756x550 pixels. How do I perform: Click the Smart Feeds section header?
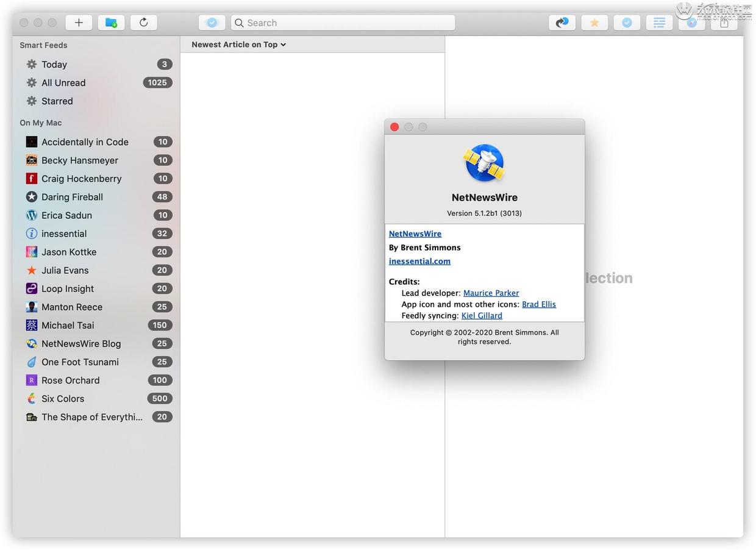point(43,45)
